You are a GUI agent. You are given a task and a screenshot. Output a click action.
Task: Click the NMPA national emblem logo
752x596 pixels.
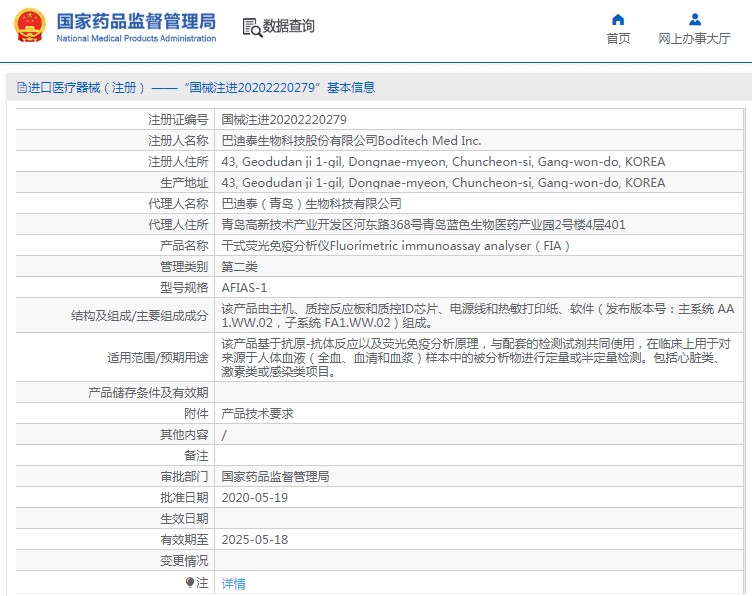pyautogui.click(x=30, y=25)
